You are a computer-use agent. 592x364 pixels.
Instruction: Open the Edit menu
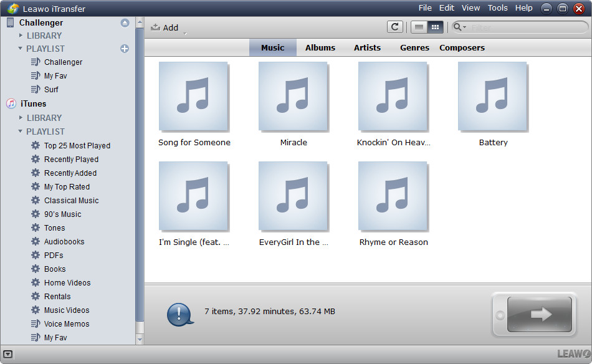(x=446, y=8)
